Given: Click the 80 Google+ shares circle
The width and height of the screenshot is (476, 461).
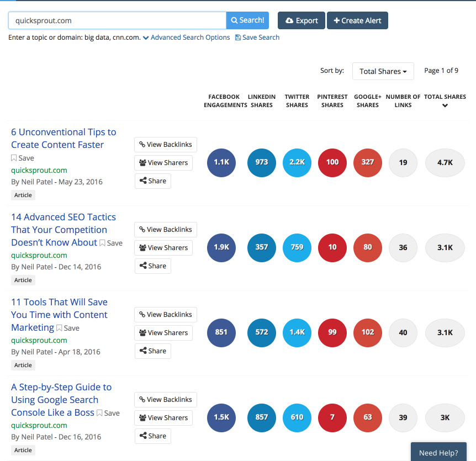Looking at the screenshot, I should 368,248.
